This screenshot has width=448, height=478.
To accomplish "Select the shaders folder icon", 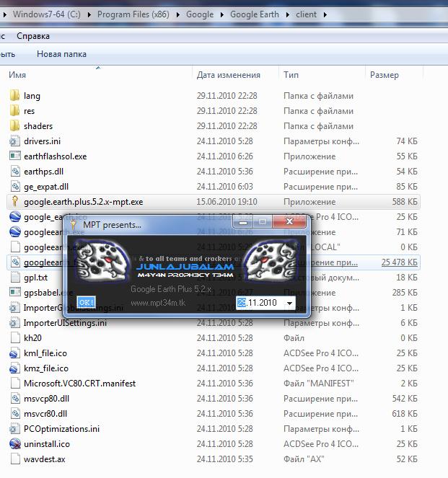I will coord(14,125).
